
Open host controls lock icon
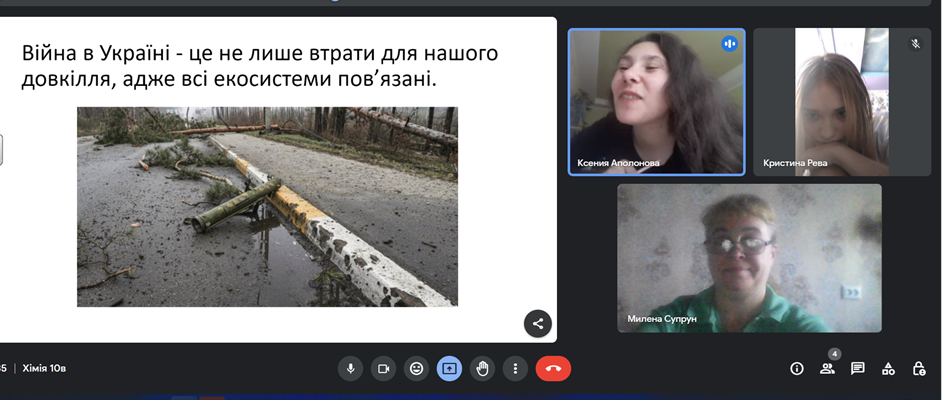tap(919, 369)
